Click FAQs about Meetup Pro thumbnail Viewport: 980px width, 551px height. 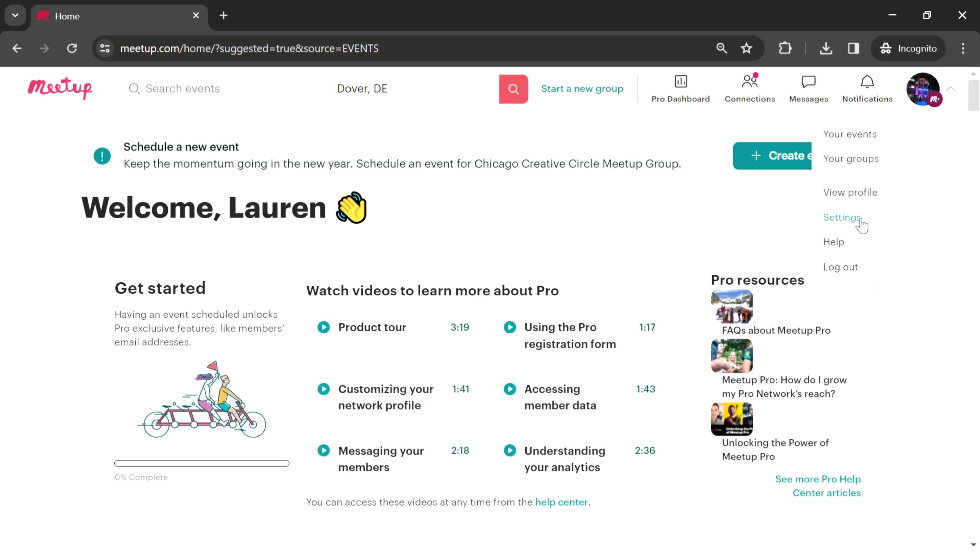(x=732, y=307)
